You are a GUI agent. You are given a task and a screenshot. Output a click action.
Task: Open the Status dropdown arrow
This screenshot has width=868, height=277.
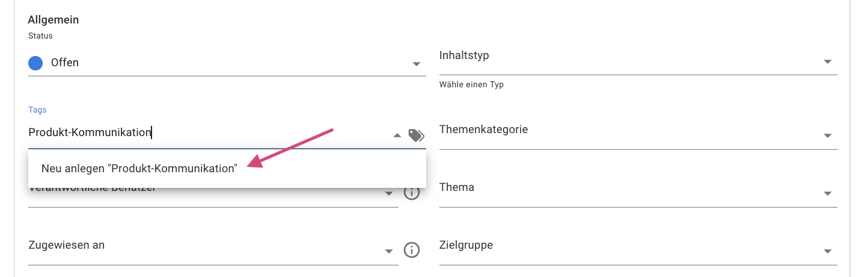[x=416, y=64]
